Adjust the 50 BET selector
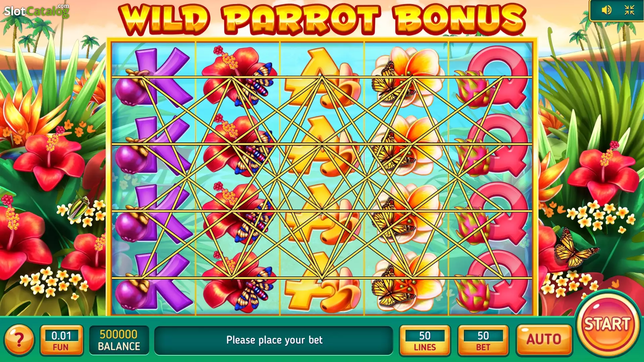 pos(483,340)
